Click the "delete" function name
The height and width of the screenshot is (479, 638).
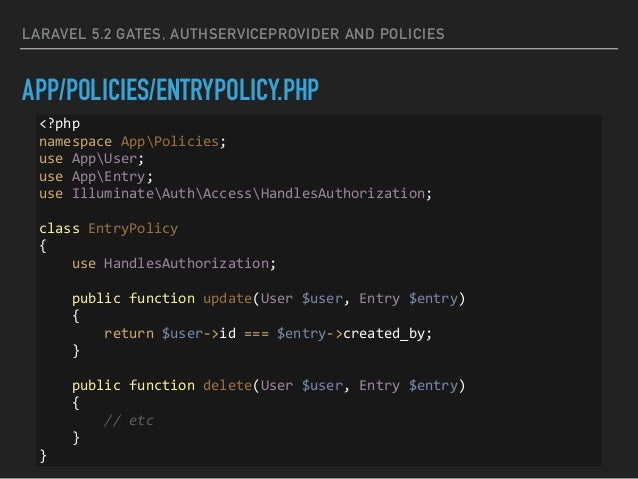(x=227, y=385)
